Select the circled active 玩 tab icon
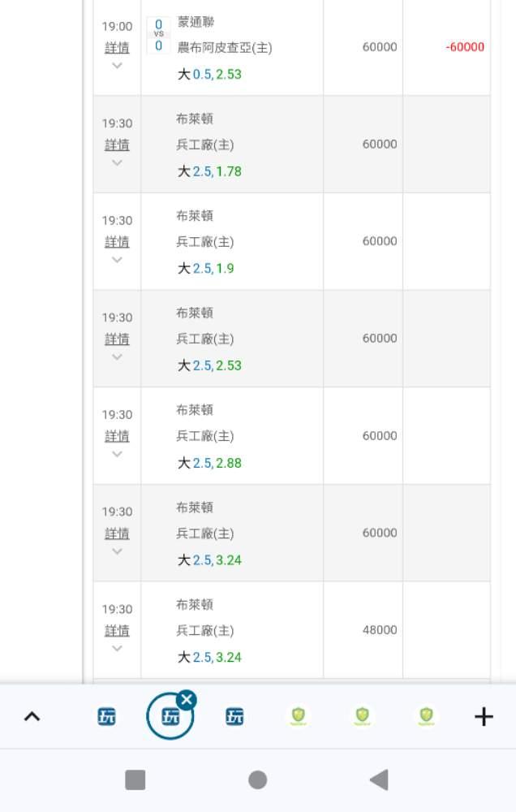The width and height of the screenshot is (516, 812). point(170,717)
